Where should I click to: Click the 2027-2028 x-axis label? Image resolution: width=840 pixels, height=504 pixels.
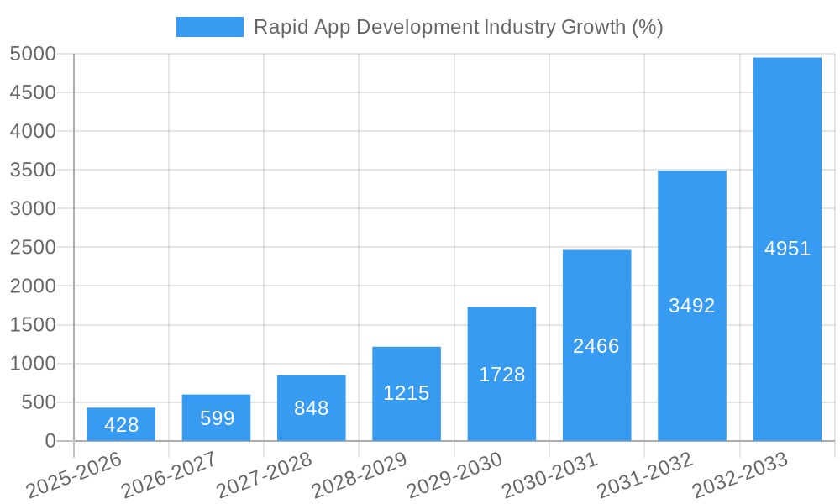(x=264, y=475)
